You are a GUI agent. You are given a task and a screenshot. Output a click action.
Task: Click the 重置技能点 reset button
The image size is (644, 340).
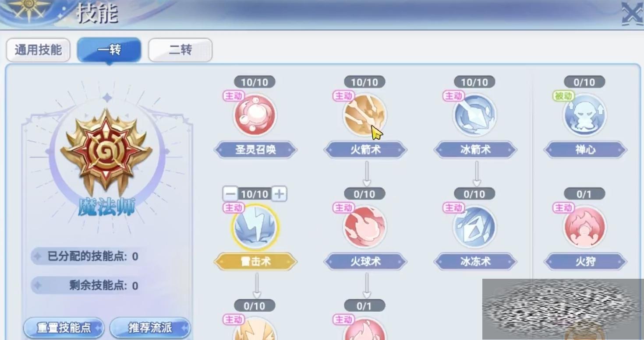(x=64, y=328)
